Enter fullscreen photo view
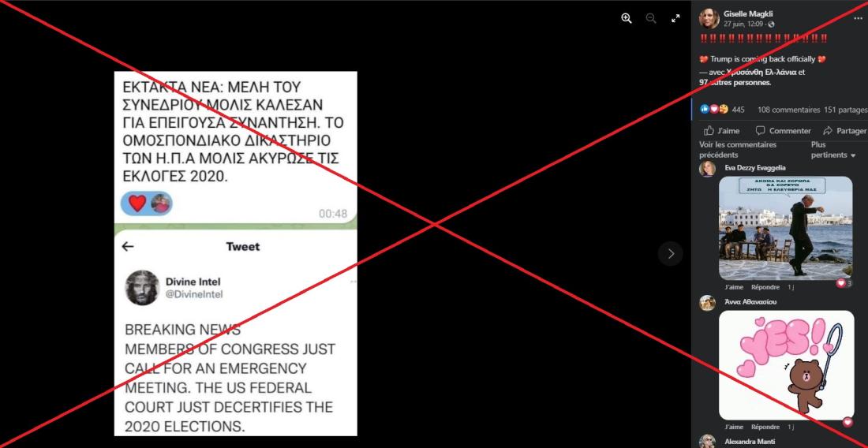This screenshot has width=868, height=448. coord(675,18)
